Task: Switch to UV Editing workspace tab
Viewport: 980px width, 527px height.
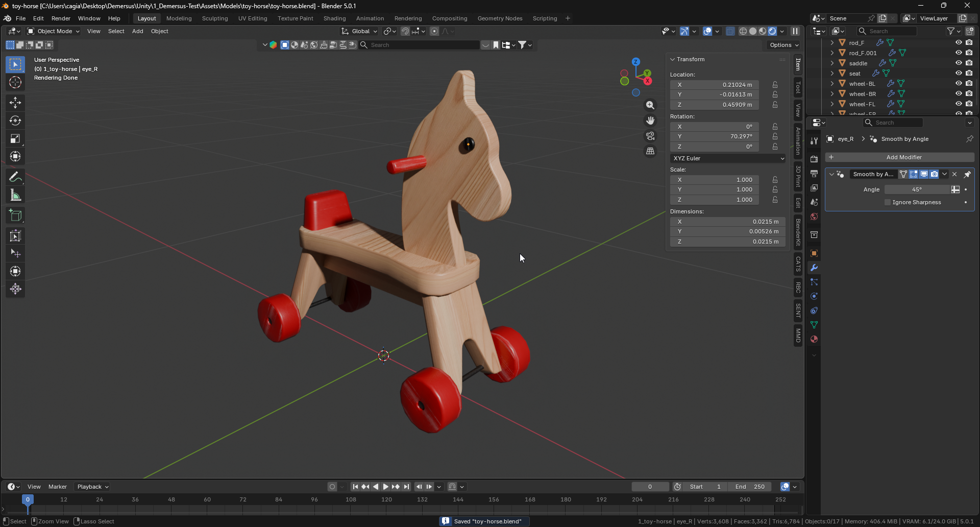Action: [253, 18]
